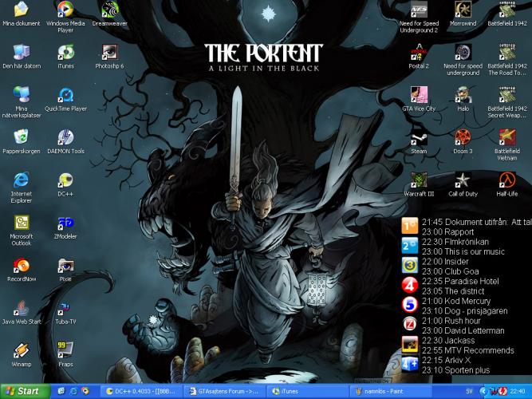This screenshot has width=532, height=399.
Task: Open the GTA Vice City shortcut
Action: (419, 94)
